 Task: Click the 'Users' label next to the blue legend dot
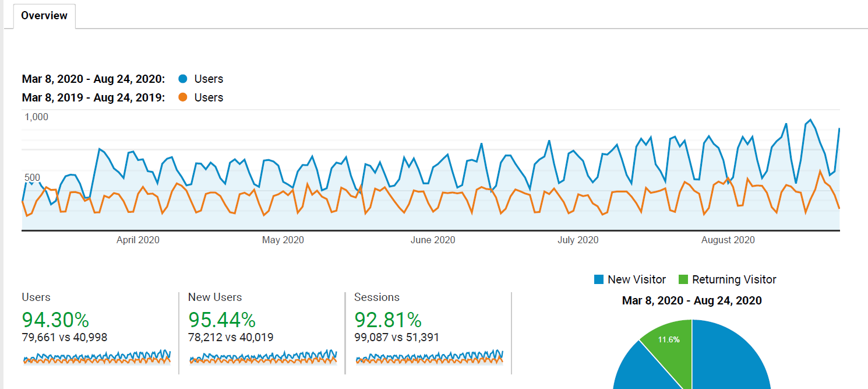click(x=209, y=79)
